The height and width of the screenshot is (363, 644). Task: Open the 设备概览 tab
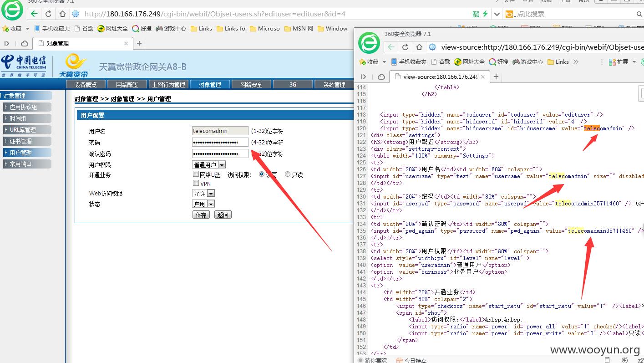click(x=86, y=84)
